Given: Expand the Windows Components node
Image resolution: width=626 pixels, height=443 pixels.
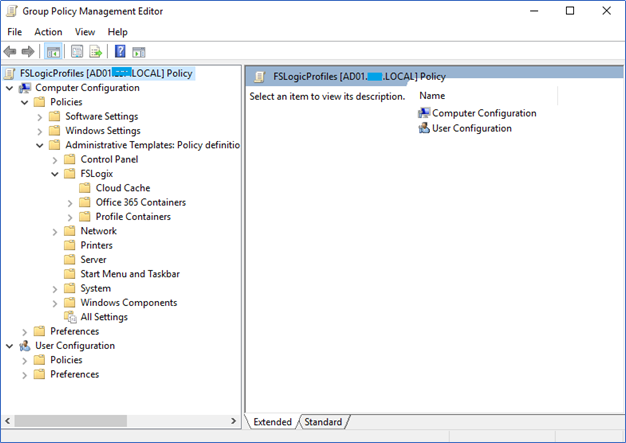Looking at the screenshot, I should [55, 303].
